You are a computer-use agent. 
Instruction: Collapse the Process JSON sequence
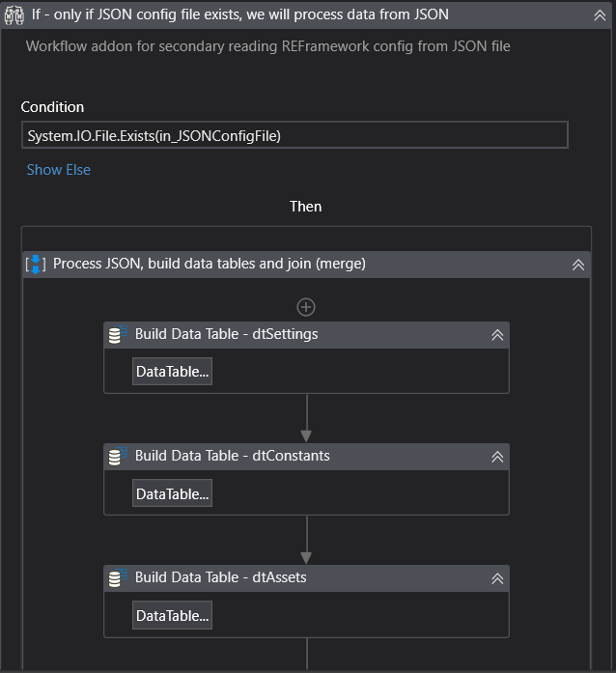(x=577, y=264)
